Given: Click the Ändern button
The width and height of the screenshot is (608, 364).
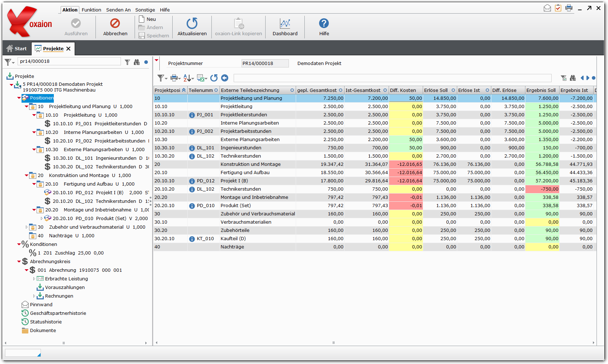Looking at the screenshot, I should pos(151,27).
